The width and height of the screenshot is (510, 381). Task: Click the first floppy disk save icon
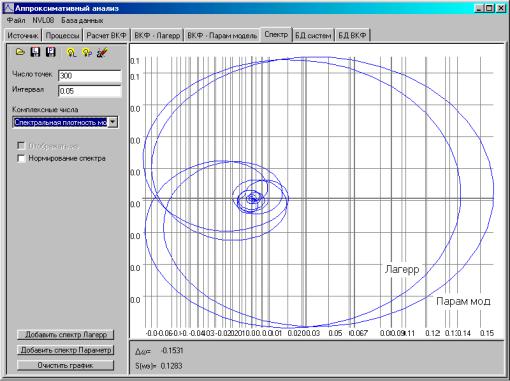click(x=35, y=52)
